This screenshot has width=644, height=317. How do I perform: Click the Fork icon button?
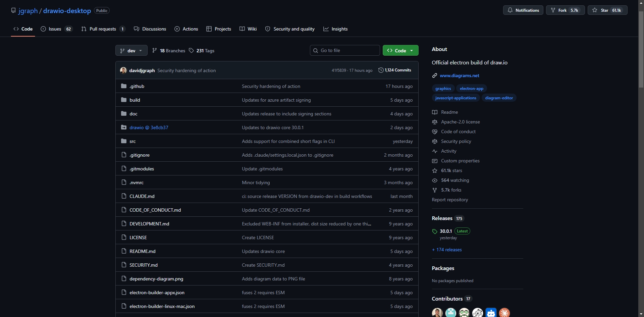point(553,10)
